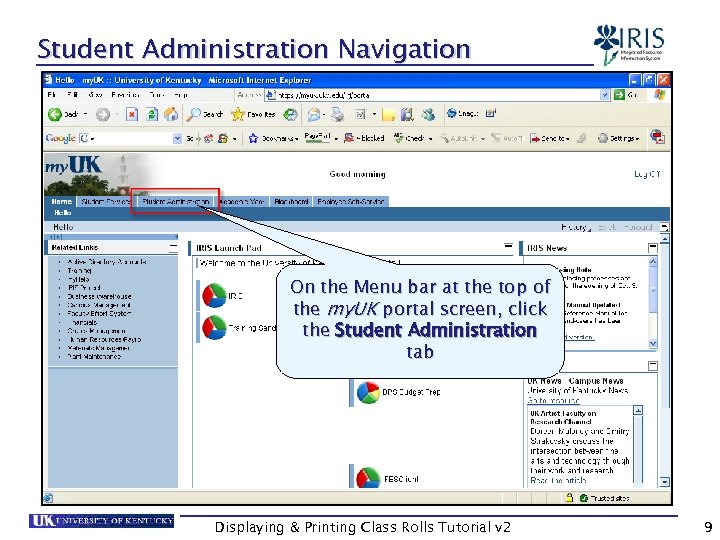Collapse the Related Links panel
Viewport: 720px width, 540px height.
(173, 248)
